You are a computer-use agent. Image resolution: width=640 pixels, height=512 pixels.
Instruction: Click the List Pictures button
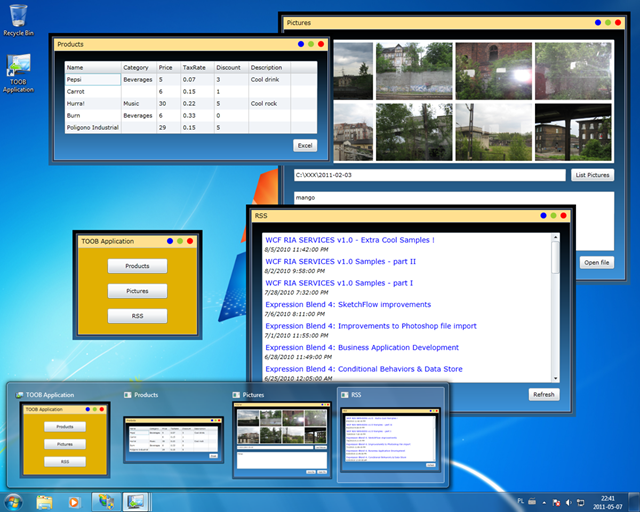tap(592, 175)
